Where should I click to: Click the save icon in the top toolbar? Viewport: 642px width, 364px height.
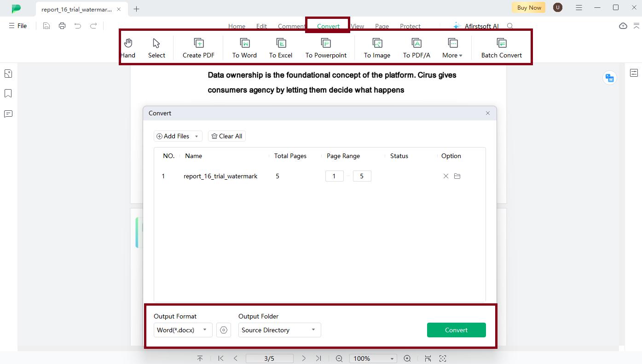(46, 26)
